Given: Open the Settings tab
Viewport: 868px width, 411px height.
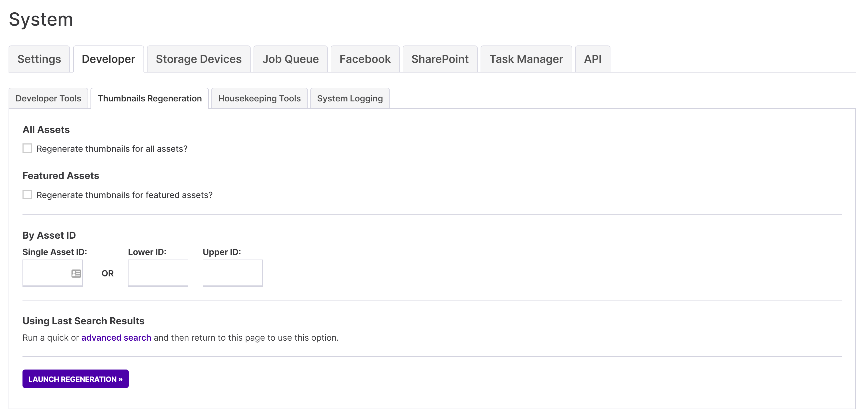Looking at the screenshot, I should pyautogui.click(x=39, y=59).
